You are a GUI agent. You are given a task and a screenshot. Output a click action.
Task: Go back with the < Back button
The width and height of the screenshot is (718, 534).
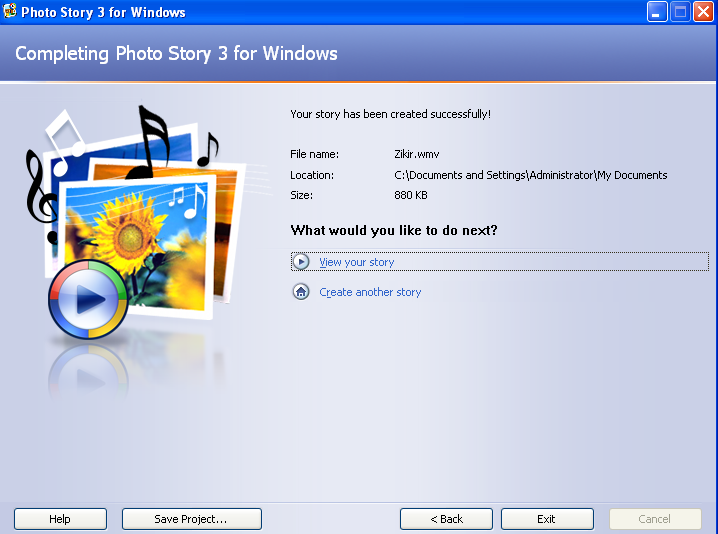pyautogui.click(x=446, y=519)
